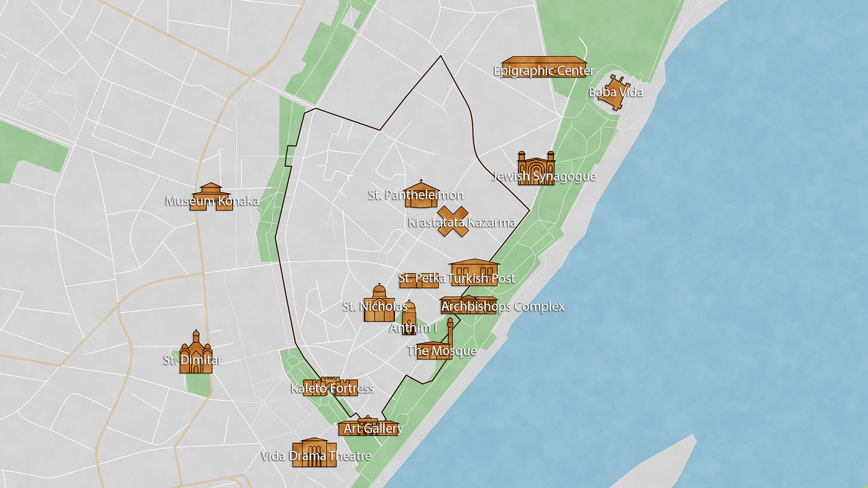The width and height of the screenshot is (868, 488).
Task: Click the Museum Konaka building icon
Action: [212, 197]
